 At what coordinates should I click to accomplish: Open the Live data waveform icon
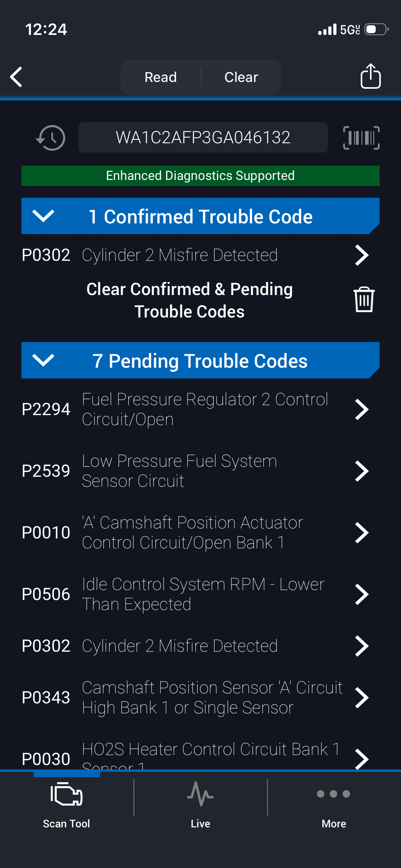pos(200,794)
